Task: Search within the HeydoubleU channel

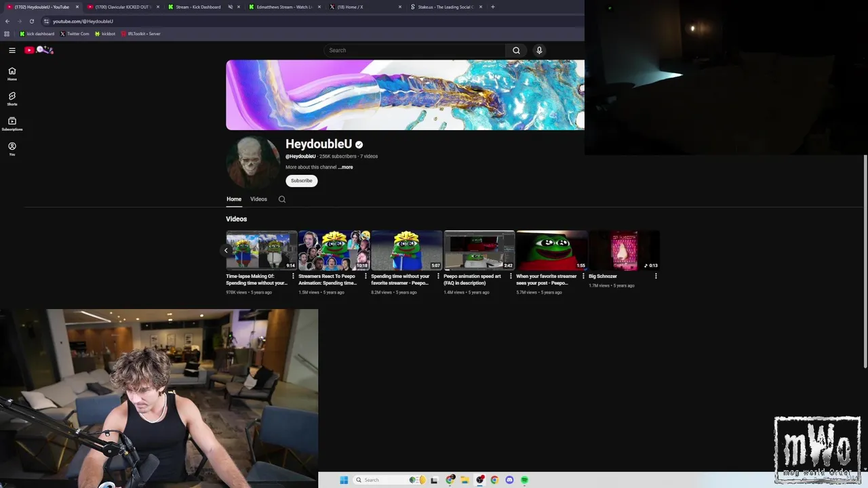Action: click(282, 199)
